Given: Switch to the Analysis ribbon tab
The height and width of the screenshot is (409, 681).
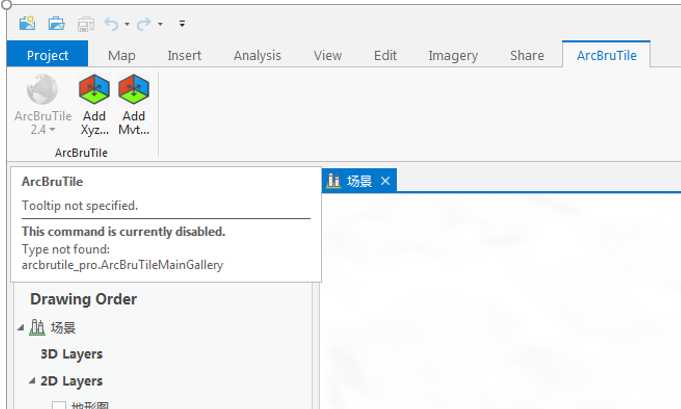Looking at the screenshot, I should tap(257, 55).
